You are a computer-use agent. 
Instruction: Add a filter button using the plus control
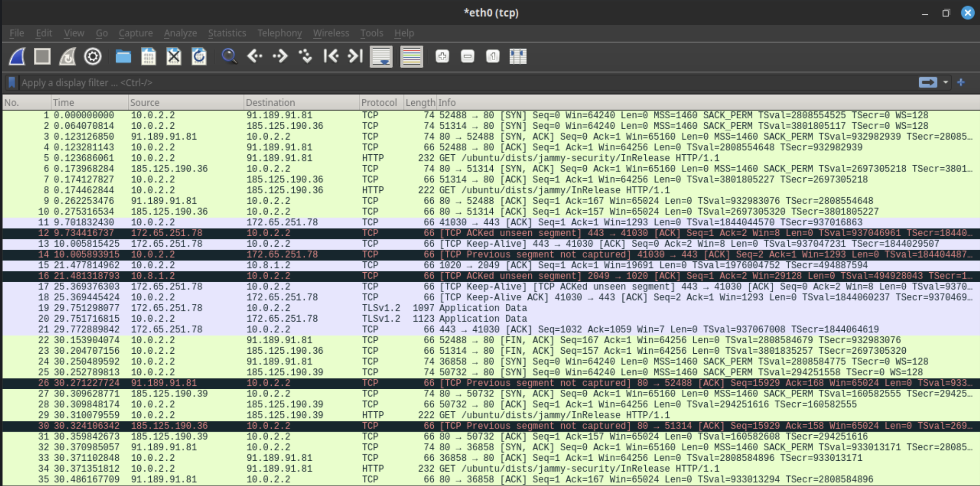coord(961,82)
